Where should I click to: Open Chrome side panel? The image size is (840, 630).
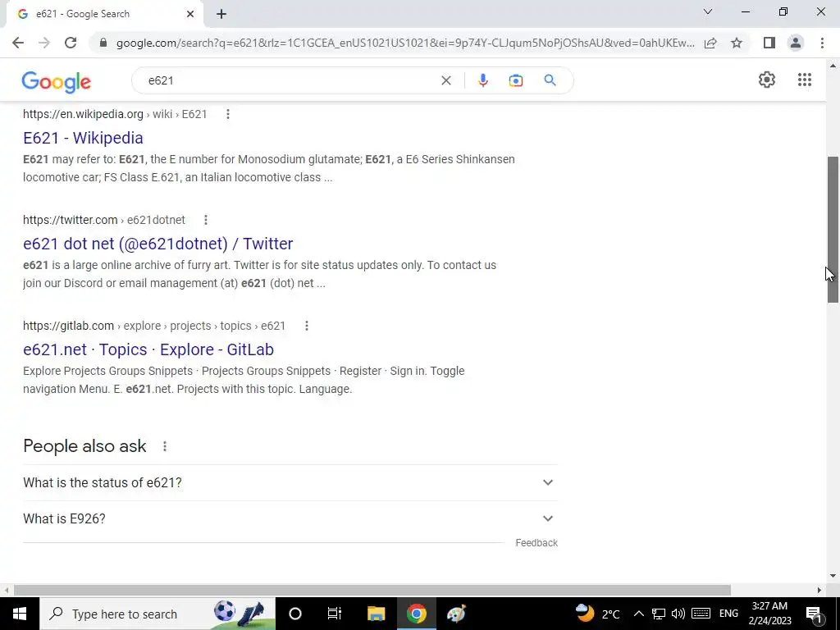pos(769,43)
